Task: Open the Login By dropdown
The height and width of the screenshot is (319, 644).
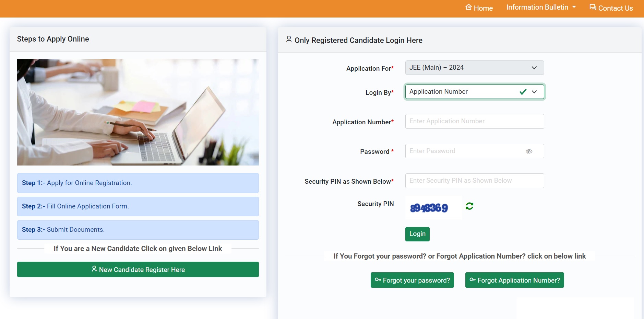Action: point(474,92)
